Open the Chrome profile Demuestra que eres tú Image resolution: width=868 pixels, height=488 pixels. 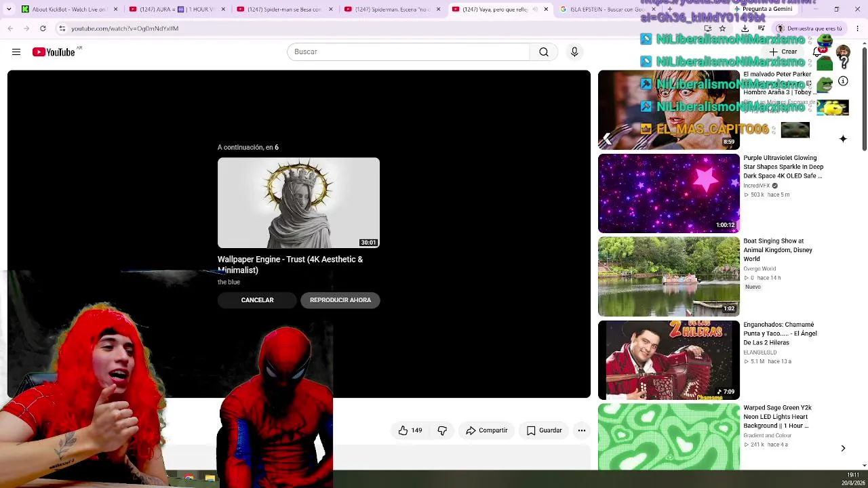click(x=810, y=28)
